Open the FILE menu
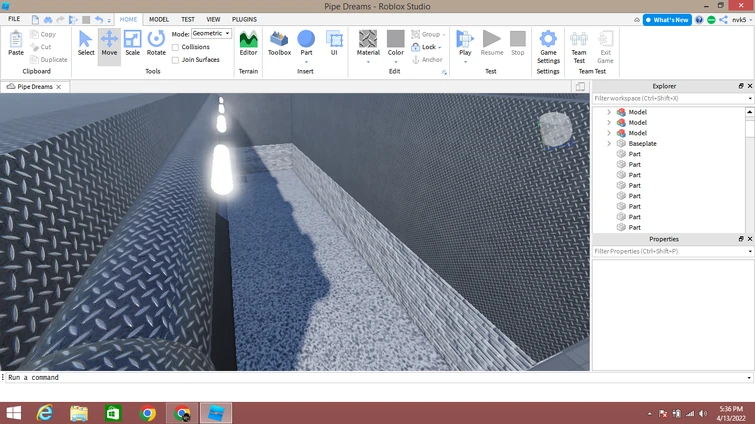755x424 pixels. pyautogui.click(x=14, y=19)
